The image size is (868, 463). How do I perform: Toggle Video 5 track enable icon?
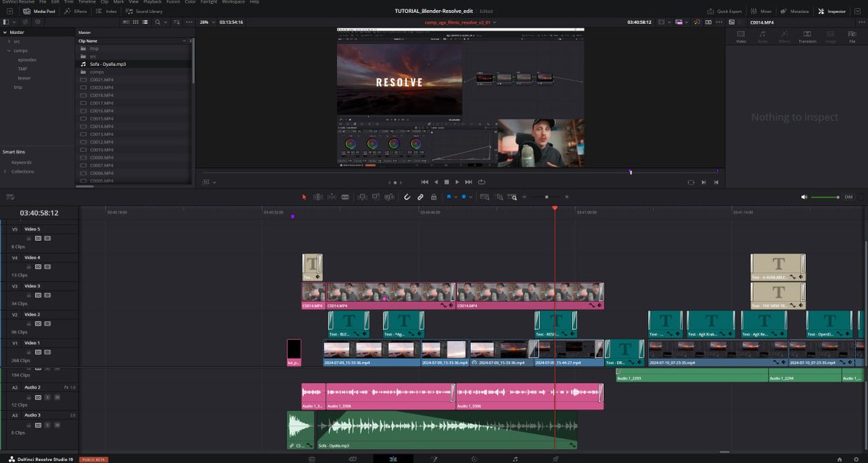click(x=48, y=238)
